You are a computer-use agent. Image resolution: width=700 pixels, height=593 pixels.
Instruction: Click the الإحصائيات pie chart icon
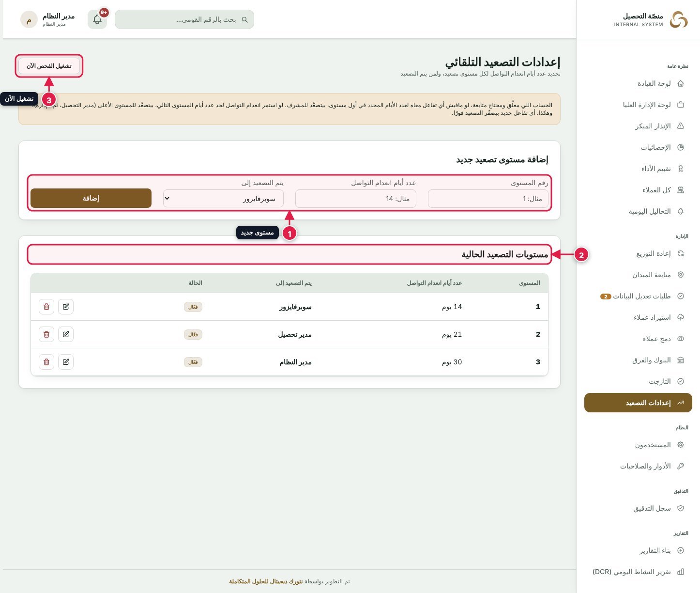[x=681, y=147]
